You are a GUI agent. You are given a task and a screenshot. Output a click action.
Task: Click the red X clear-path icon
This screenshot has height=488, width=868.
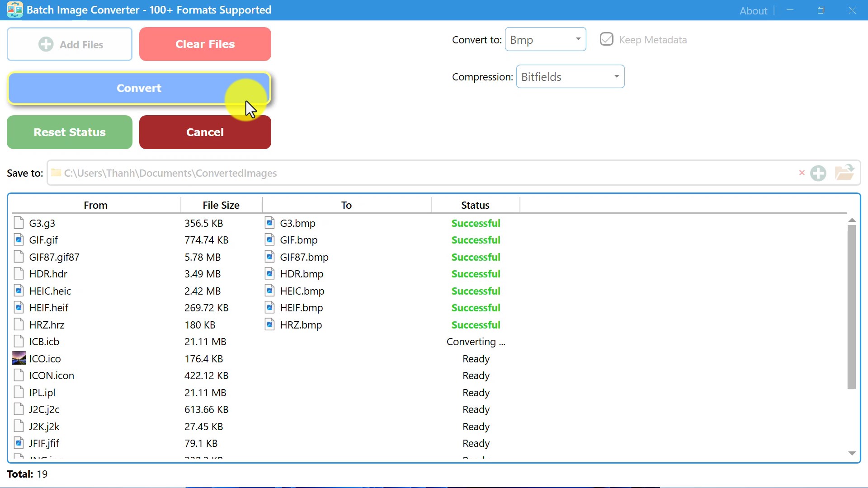coord(802,173)
